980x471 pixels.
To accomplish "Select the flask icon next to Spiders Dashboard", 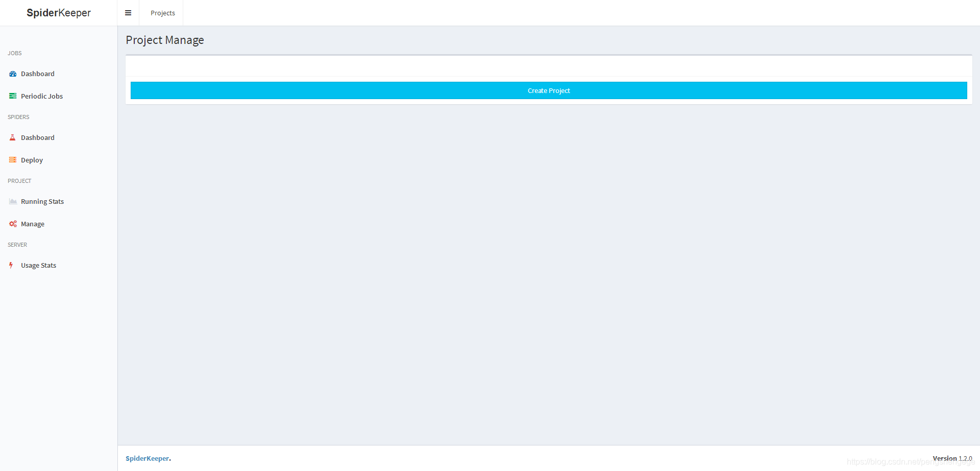I will coord(12,137).
